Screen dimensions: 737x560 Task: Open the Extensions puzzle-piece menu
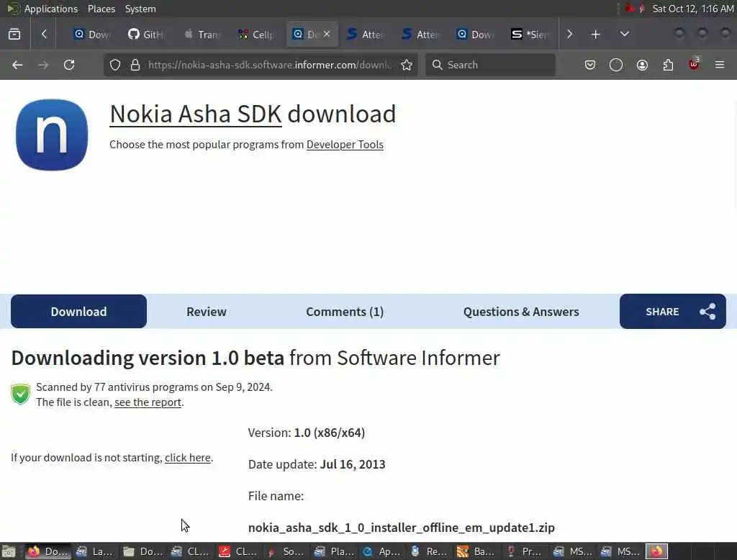click(x=668, y=65)
